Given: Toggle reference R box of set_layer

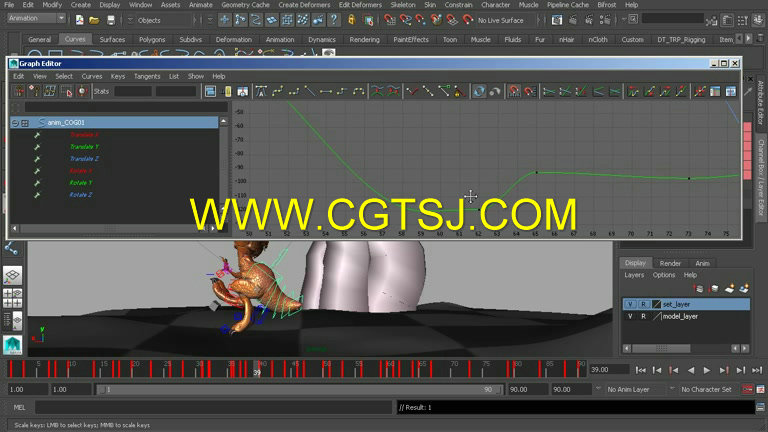Looking at the screenshot, I should coord(643,304).
